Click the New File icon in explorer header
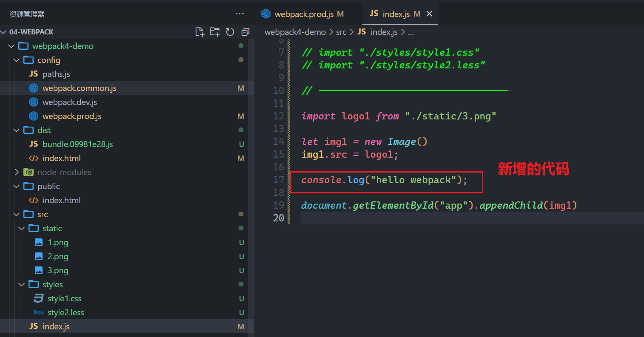This screenshot has height=337, width=644. click(x=199, y=32)
